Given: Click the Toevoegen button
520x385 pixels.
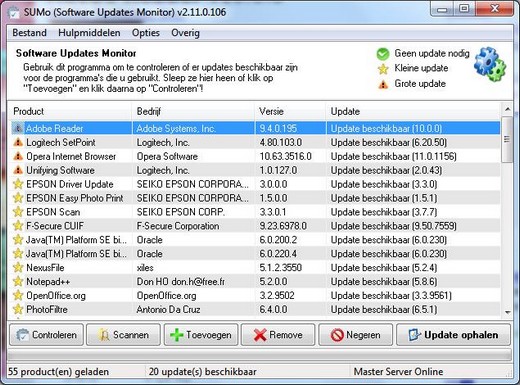Looking at the screenshot, I should [201, 335].
